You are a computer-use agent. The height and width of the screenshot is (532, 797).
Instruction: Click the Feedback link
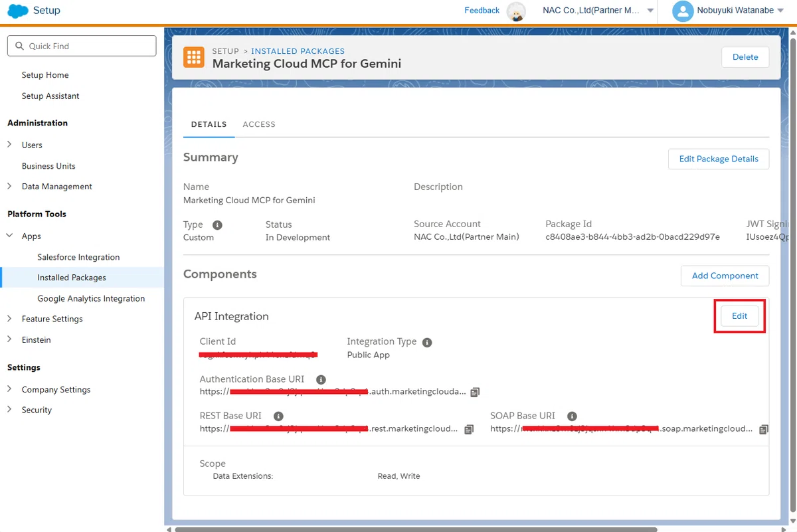click(x=482, y=11)
